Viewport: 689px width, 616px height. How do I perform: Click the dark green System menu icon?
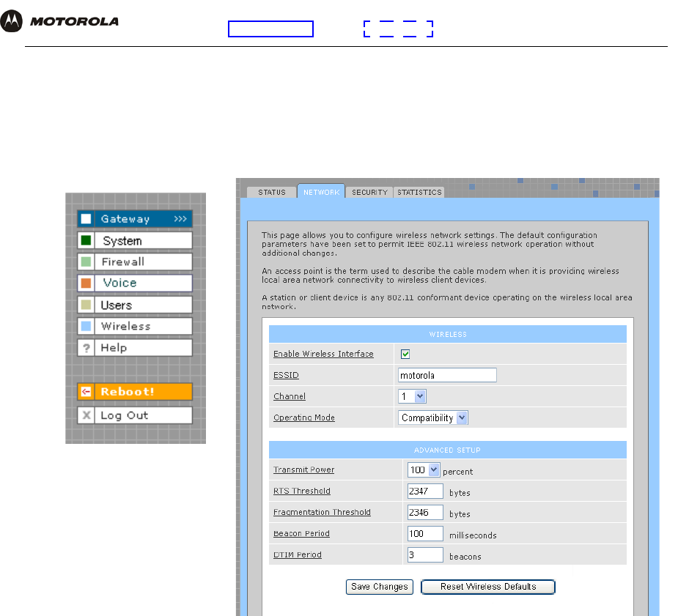pyautogui.click(x=86, y=240)
